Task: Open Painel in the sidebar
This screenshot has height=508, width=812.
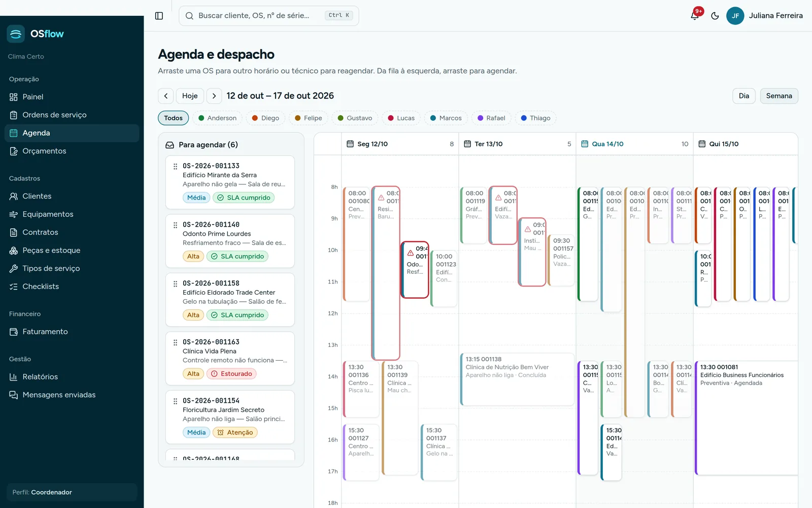Action: click(72, 97)
